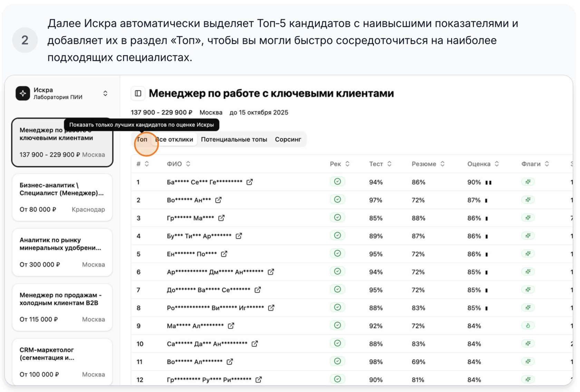Click the flame flag icon in row 9

pos(528,326)
